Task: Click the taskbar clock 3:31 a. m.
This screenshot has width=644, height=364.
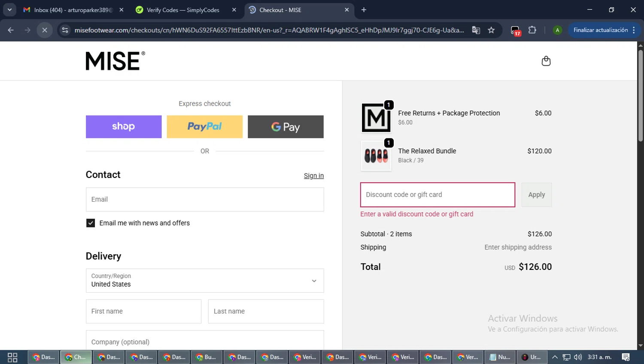Action: click(x=600, y=357)
